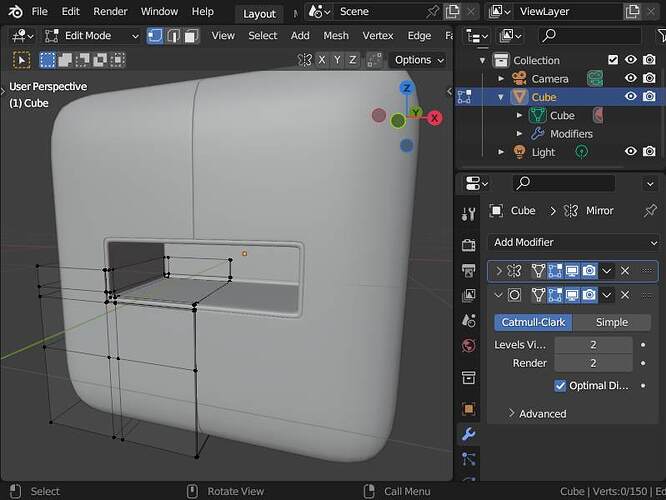Open the Help menu

[x=203, y=11]
